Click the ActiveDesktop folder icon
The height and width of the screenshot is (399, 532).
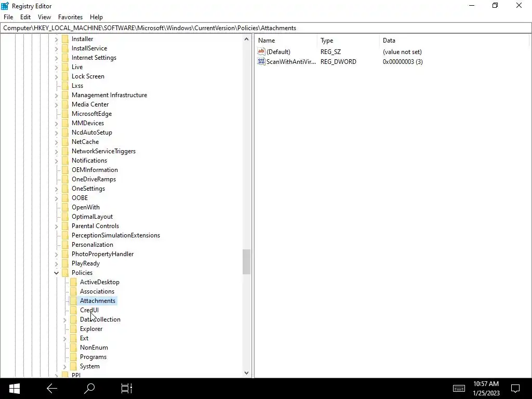coord(73,282)
